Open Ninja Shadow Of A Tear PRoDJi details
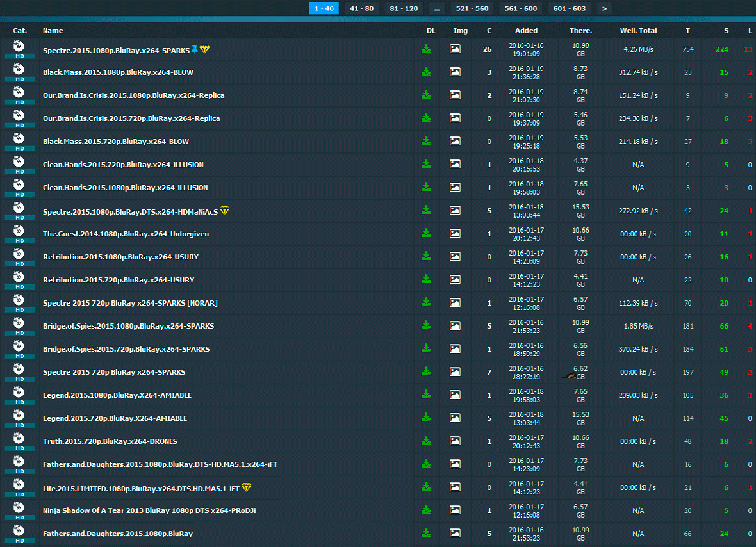The width and height of the screenshot is (756, 547). point(149,511)
